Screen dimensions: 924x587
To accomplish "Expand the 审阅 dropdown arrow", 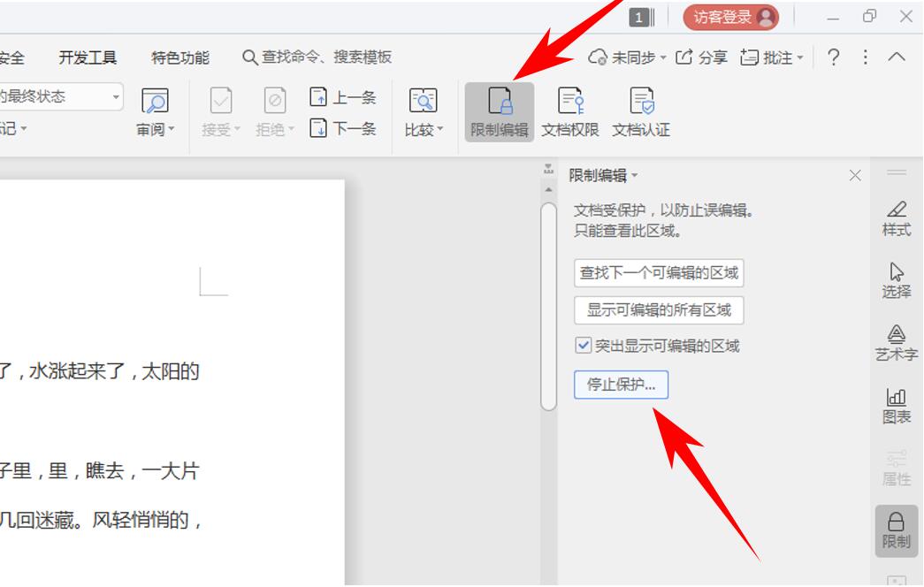I will coord(172,129).
